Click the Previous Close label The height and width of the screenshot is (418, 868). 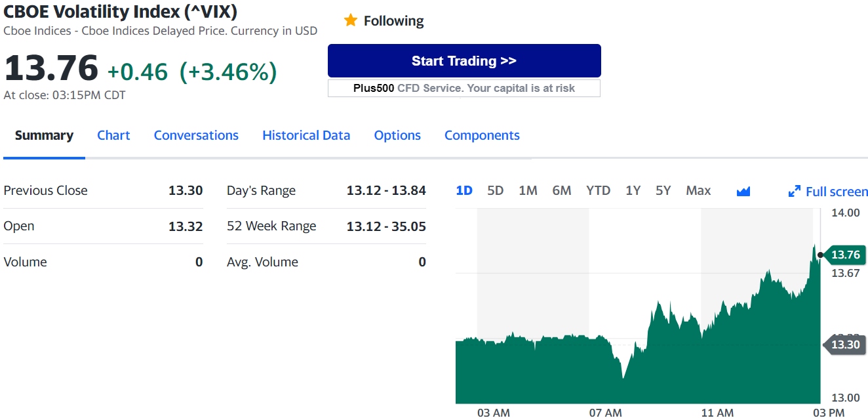45,190
